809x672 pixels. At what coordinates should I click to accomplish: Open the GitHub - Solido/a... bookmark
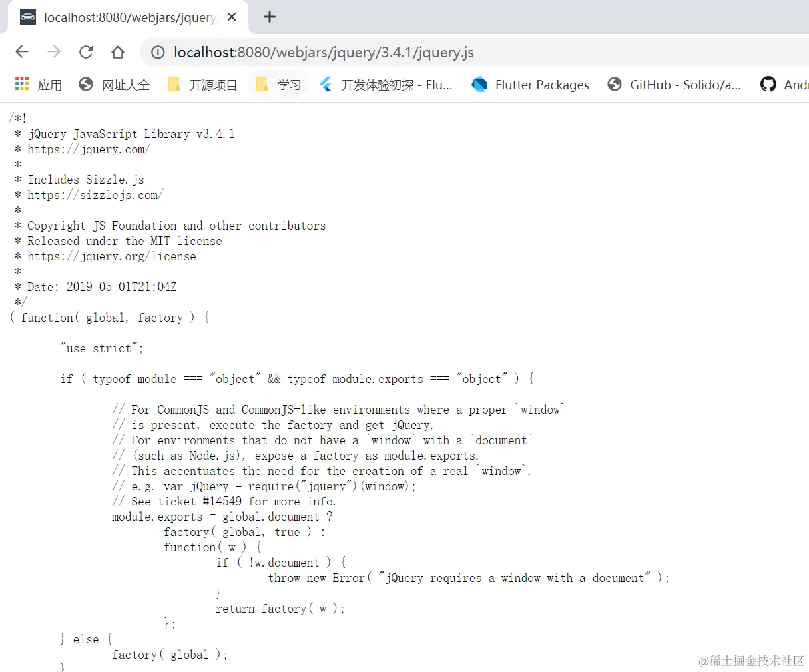(674, 85)
